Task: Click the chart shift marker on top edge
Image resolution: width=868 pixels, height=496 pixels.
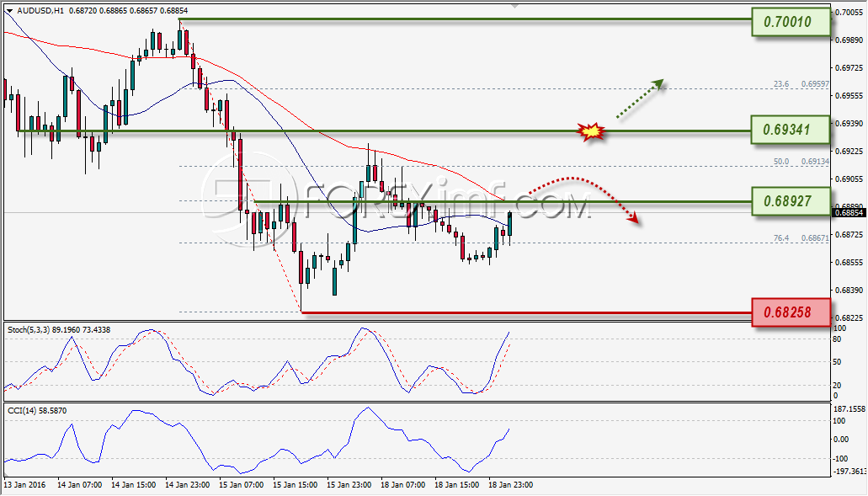Action: click(x=515, y=6)
